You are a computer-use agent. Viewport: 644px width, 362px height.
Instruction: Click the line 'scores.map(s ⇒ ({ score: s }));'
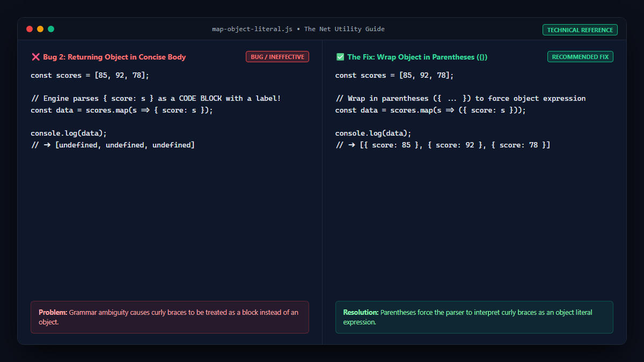pos(430,110)
